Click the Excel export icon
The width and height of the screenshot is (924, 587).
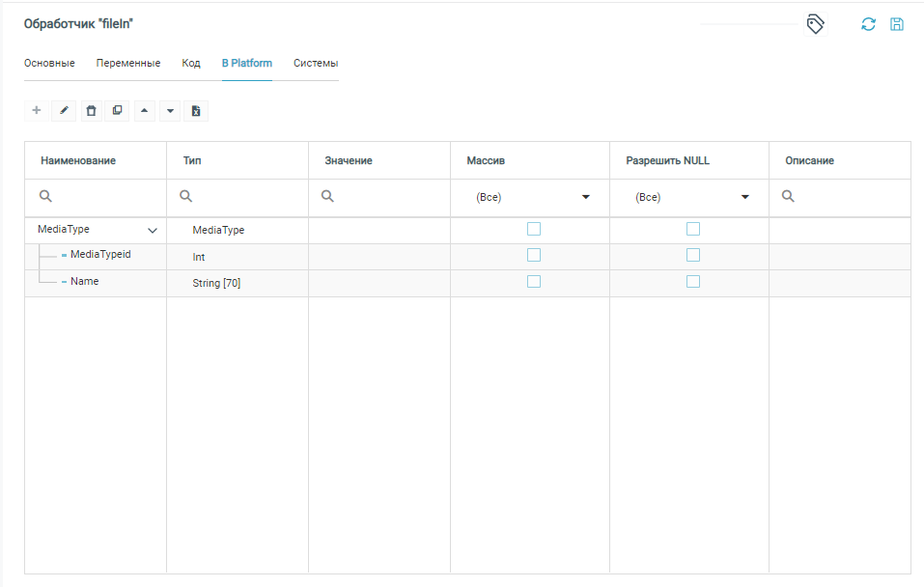196,111
